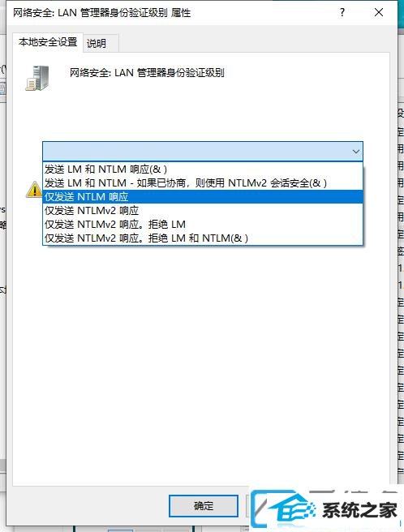Pick 仅发送 NTLMv2 响应 option

point(203,210)
